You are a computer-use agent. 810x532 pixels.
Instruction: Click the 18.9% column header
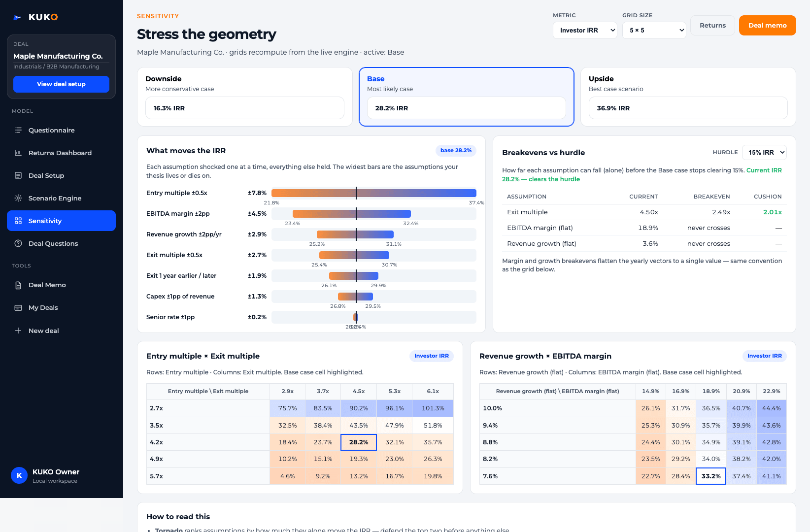coord(711,391)
